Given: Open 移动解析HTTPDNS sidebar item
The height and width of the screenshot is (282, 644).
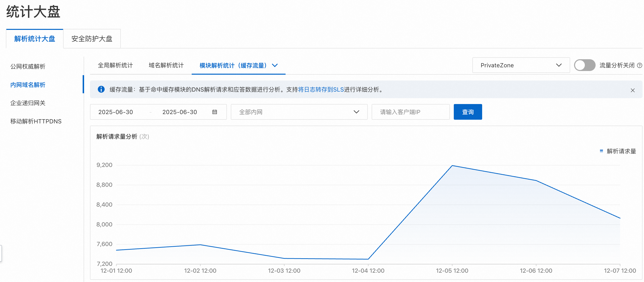Looking at the screenshot, I should click(36, 121).
